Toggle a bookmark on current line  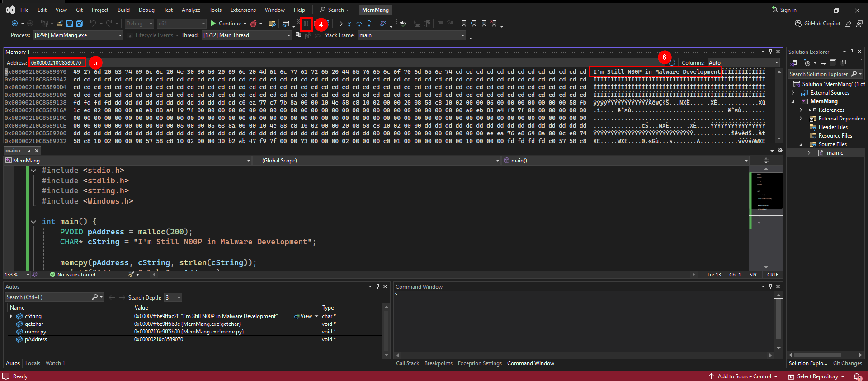click(464, 24)
